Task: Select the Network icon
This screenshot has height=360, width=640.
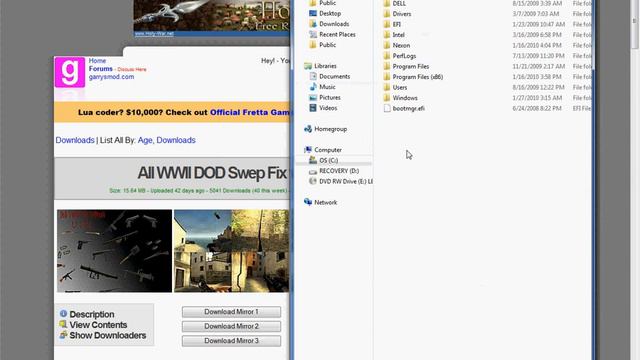Action: tap(308, 202)
